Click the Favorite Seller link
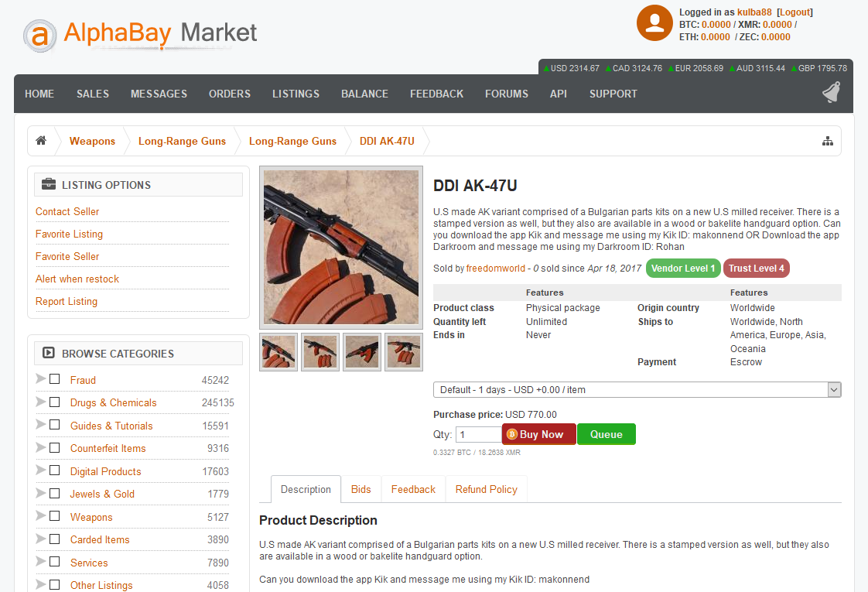868x592 pixels. pyautogui.click(x=67, y=256)
